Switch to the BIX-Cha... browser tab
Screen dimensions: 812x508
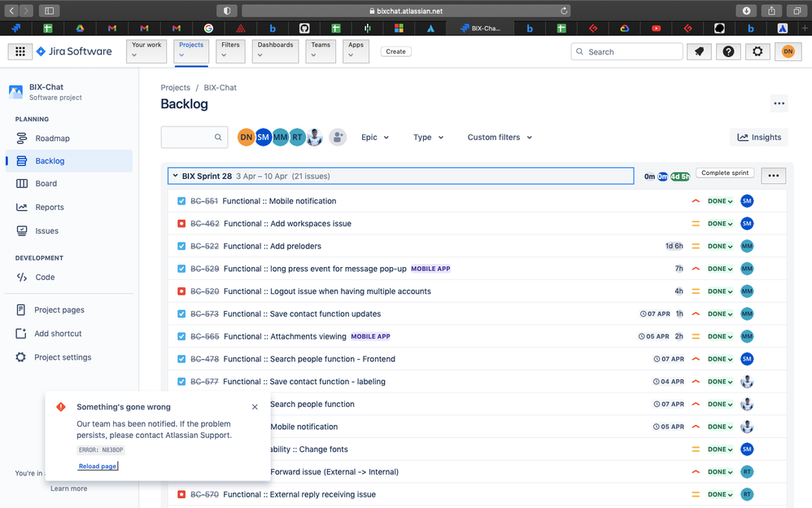(x=481, y=28)
